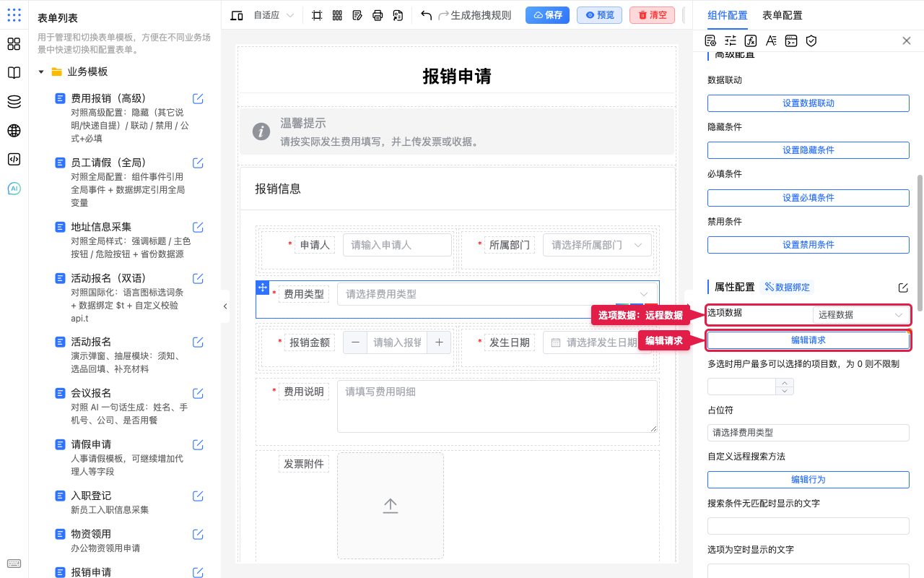
Task: Switch to the 表单配置 tab
Action: (x=782, y=15)
